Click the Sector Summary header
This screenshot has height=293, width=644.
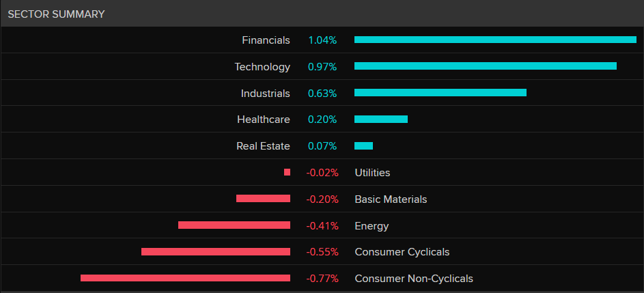[x=56, y=14]
